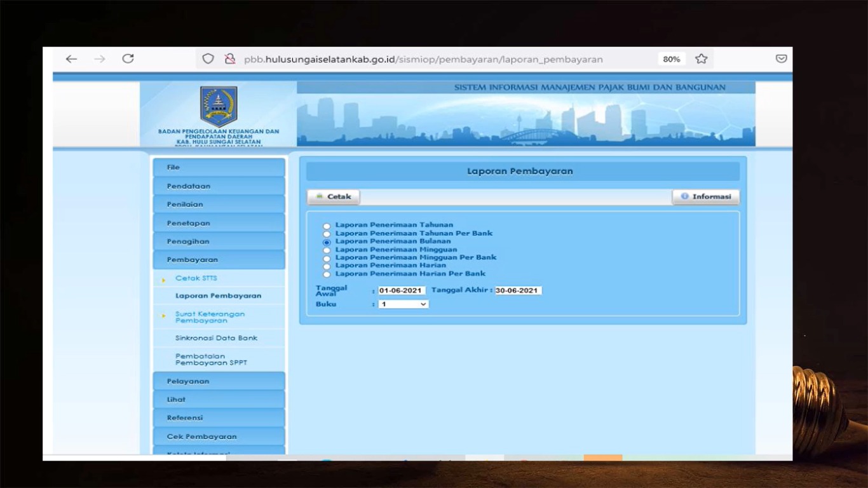Expand the Penagihan menu section
This screenshot has width=868, height=488.
(219, 241)
